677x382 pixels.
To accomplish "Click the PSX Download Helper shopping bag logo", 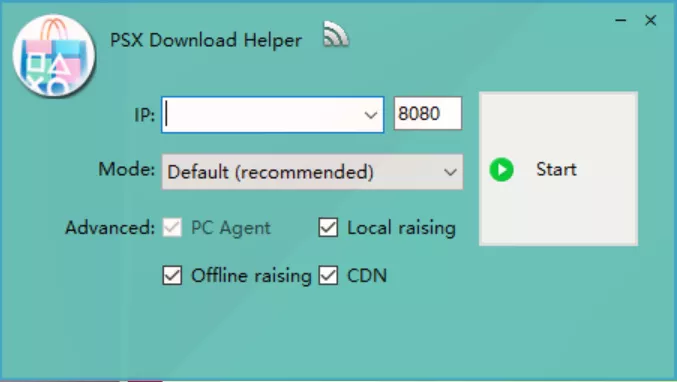I will click(x=54, y=56).
